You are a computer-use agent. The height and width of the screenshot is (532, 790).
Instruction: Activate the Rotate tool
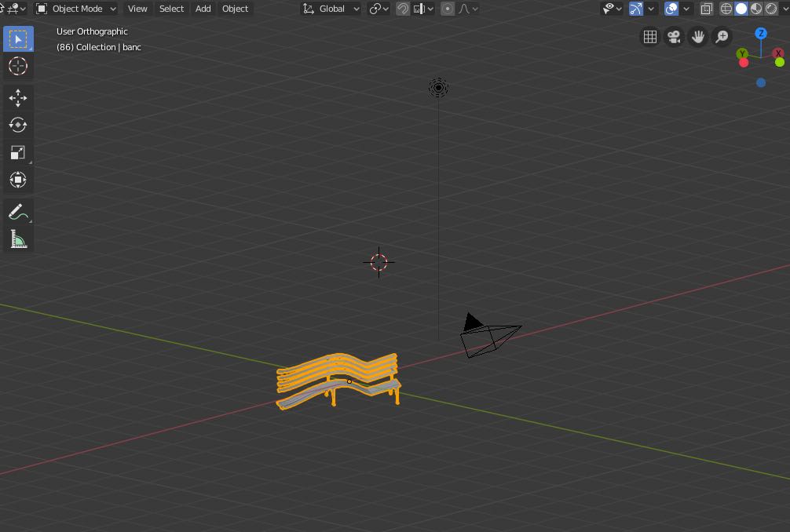coord(17,126)
